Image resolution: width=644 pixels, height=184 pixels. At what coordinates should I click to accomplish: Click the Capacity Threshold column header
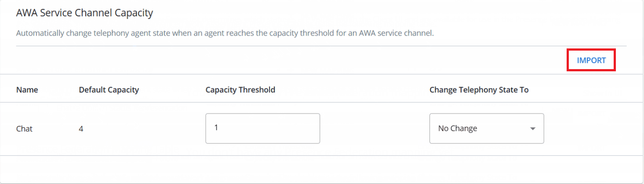[x=240, y=90]
